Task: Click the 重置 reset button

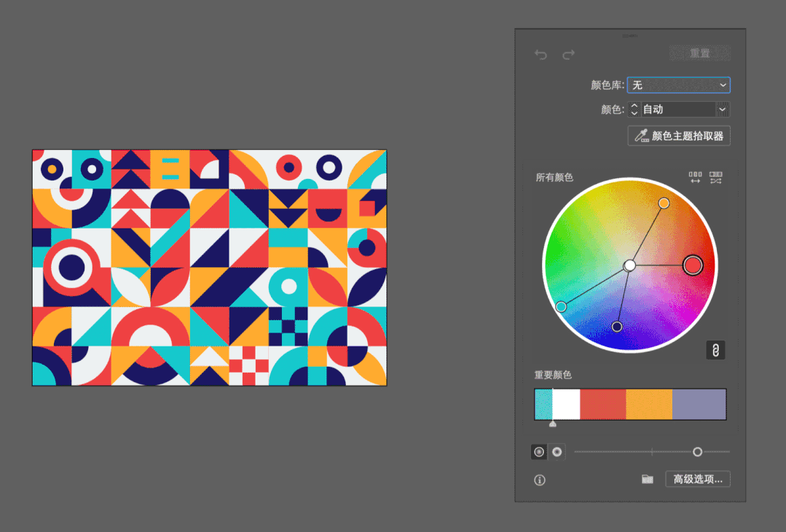Action: coord(700,53)
